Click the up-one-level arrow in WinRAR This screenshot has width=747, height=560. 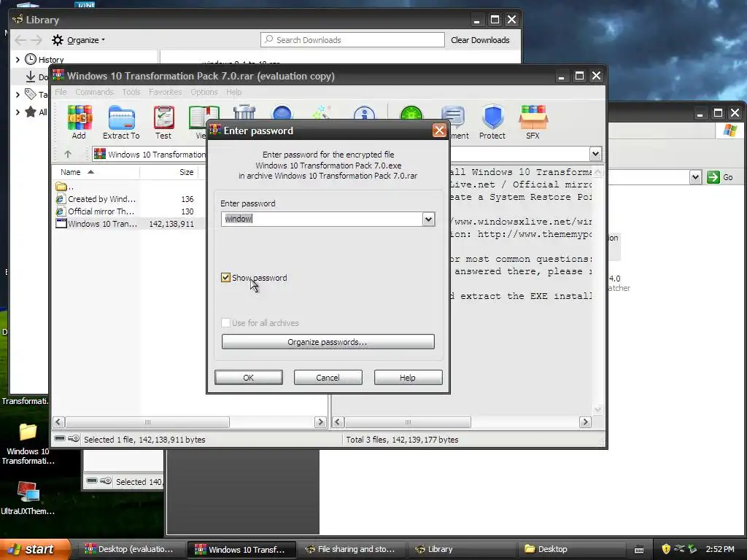(x=68, y=155)
